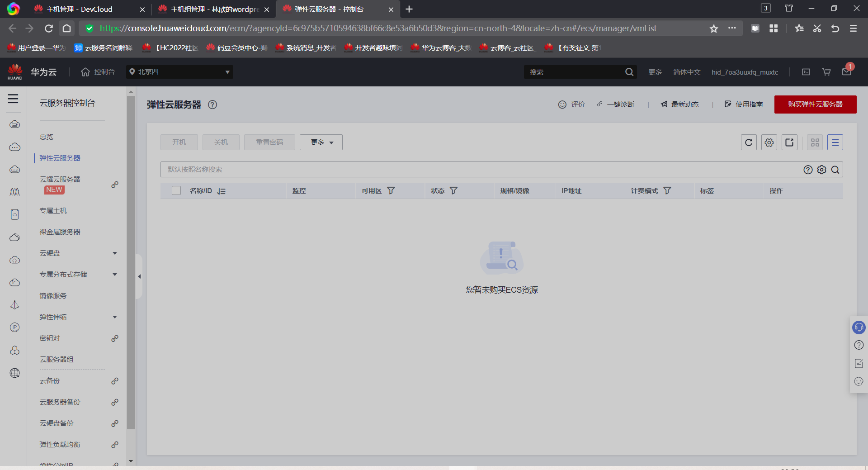Collapse the sidebar navigation panel
Image resolution: width=868 pixels, height=470 pixels.
coord(139,276)
